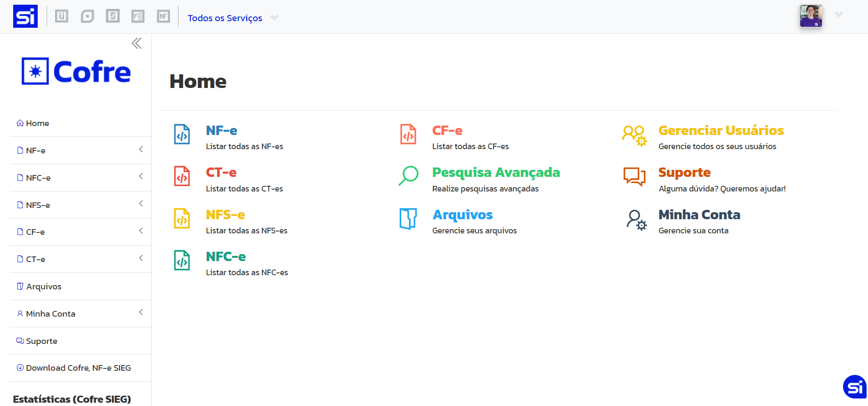This screenshot has height=406, width=868.
Task: Open the Minha Conta link on Home
Action: coord(699,215)
